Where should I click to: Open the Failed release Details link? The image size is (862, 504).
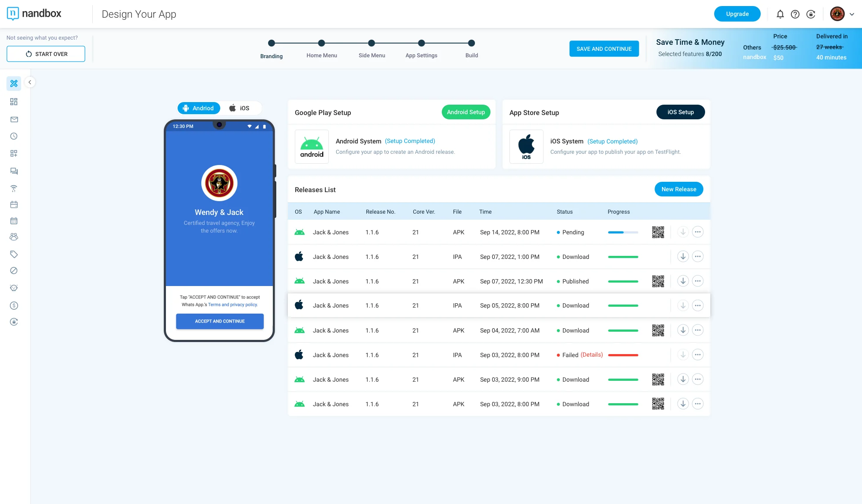coord(591,355)
